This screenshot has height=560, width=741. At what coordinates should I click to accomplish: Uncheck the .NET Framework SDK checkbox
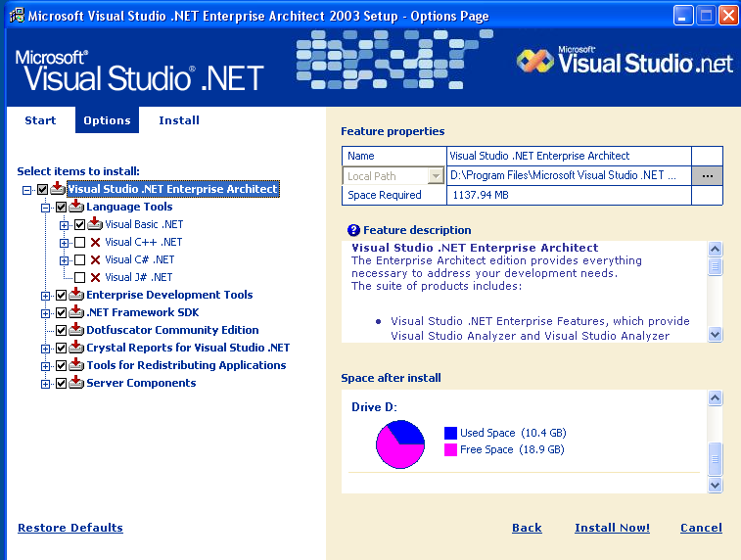(61, 313)
